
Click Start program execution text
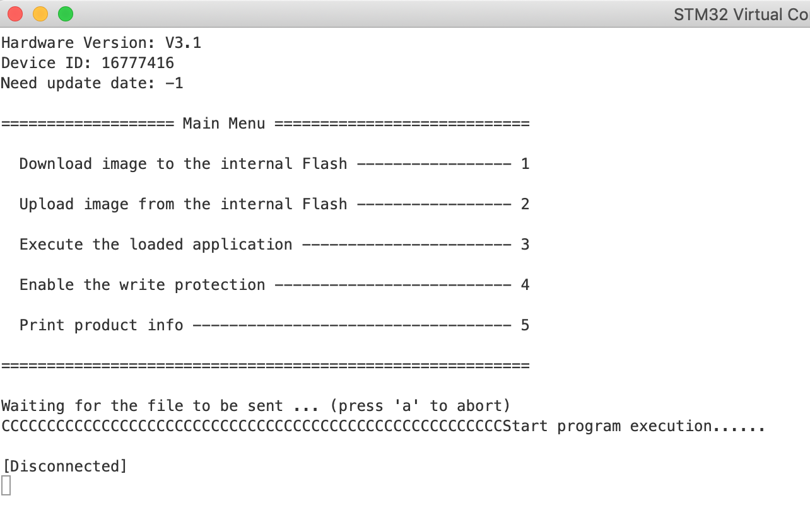pyautogui.click(x=634, y=426)
